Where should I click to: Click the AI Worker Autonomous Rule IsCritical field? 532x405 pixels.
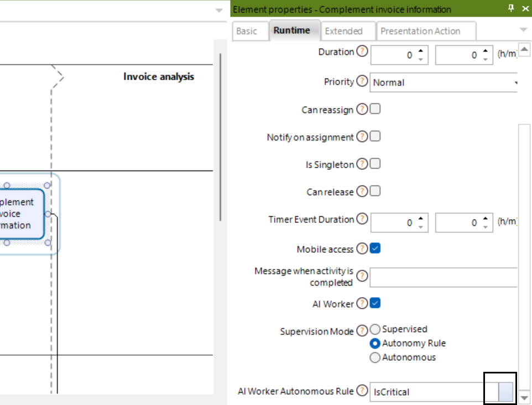click(x=434, y=392)
